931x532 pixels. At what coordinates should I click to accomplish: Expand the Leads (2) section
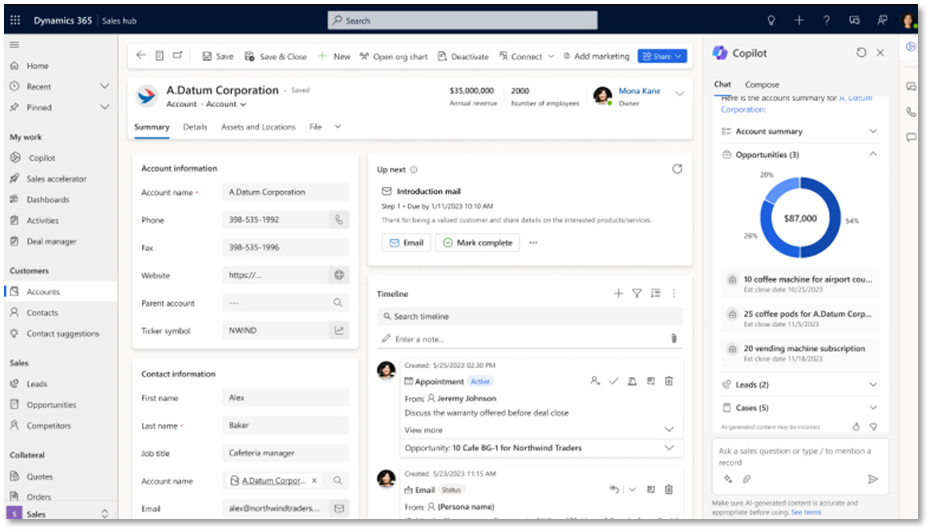coord(873,385)
